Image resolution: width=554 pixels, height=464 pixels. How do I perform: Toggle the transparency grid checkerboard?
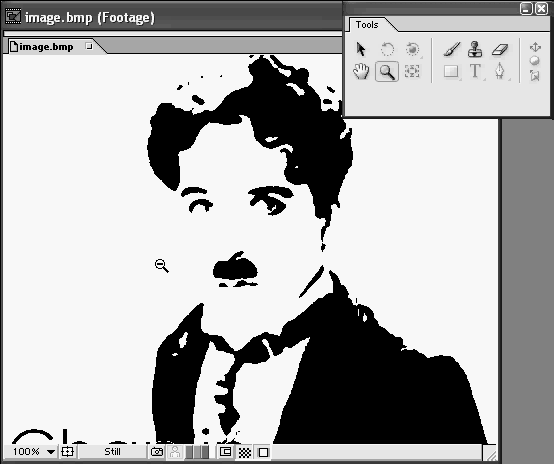244,452
